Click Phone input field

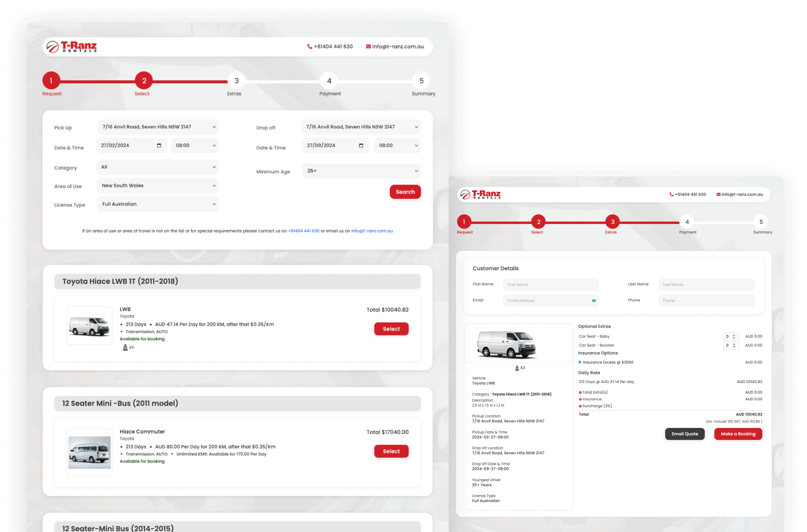(706, 301)
